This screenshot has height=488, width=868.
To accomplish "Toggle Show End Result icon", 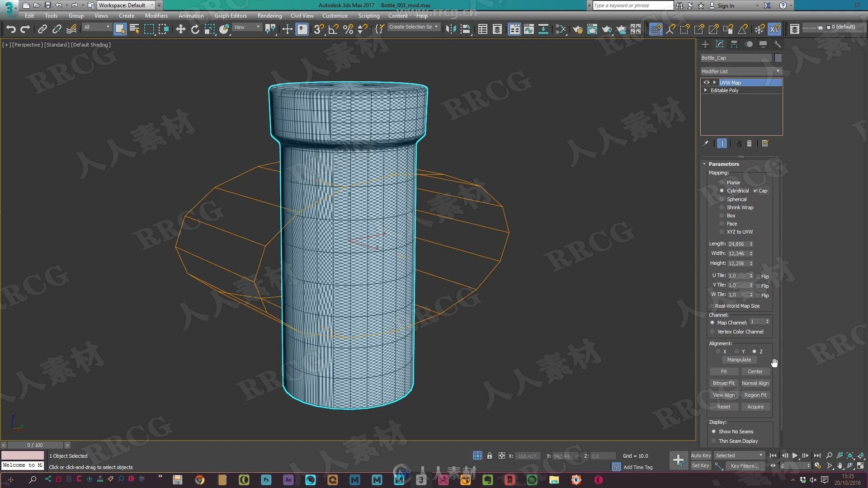I will point(722,144).
